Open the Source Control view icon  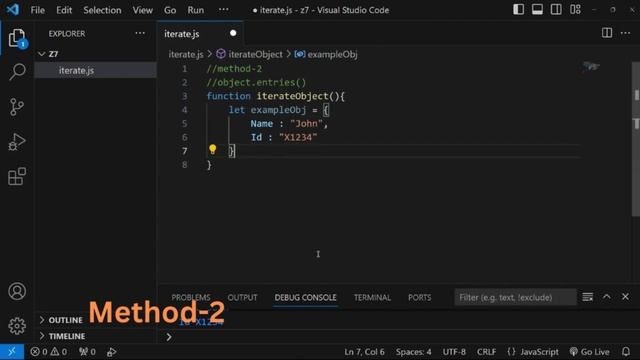pos(17,107)
